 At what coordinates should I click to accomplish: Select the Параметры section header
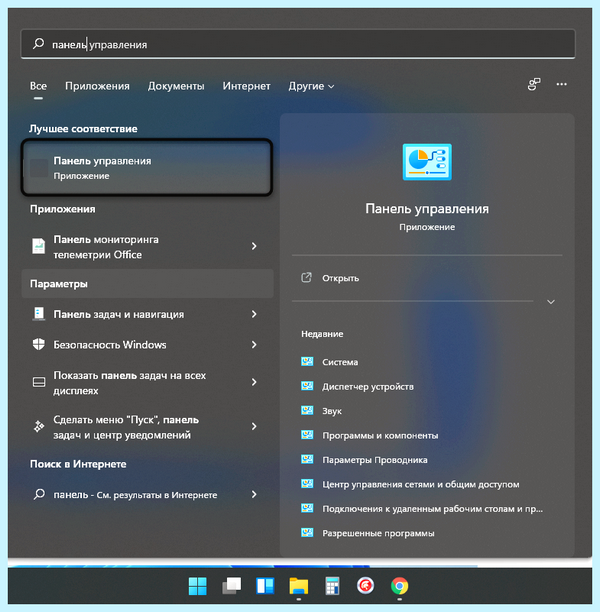(148, 283)
